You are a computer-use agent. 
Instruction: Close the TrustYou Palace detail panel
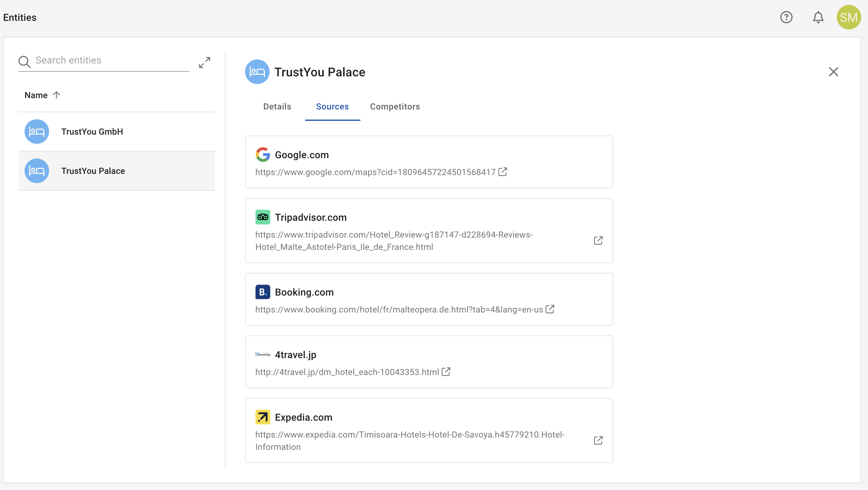click(833, 72)
